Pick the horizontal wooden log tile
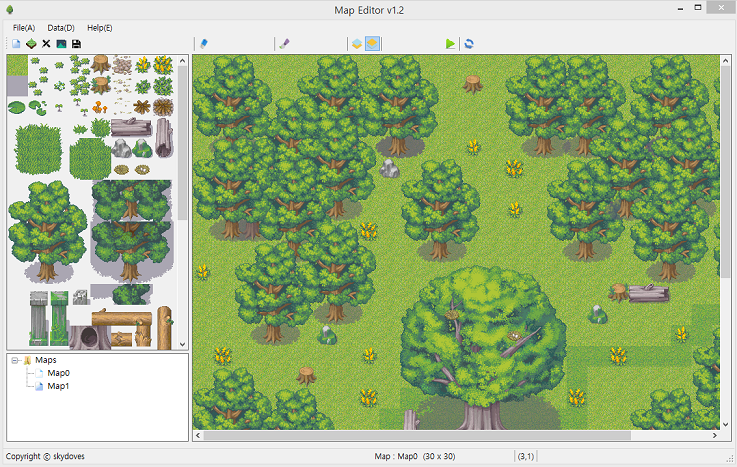 tap(122, 318)
